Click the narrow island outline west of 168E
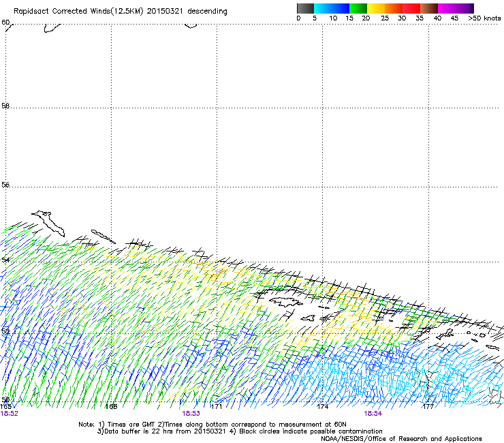This screenshot has height=443, width=504. (x=103, y=236)
